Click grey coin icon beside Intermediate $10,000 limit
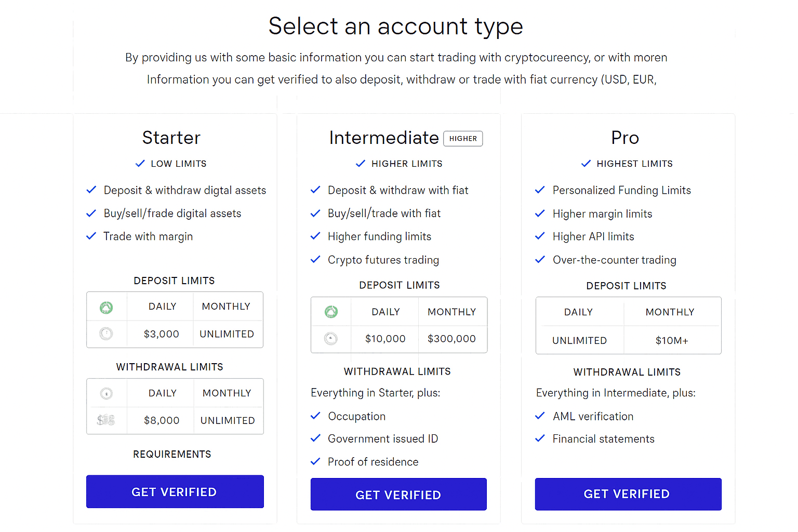Viewport: 798px width, 532px height. click(x=331, y=339)
